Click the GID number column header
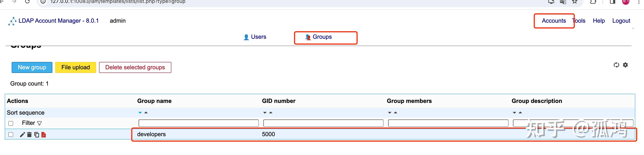 tap(279, 101)
